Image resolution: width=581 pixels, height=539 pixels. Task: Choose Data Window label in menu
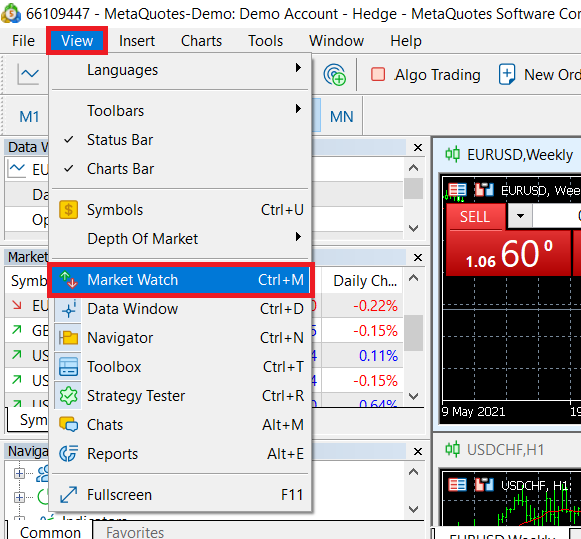133,309
